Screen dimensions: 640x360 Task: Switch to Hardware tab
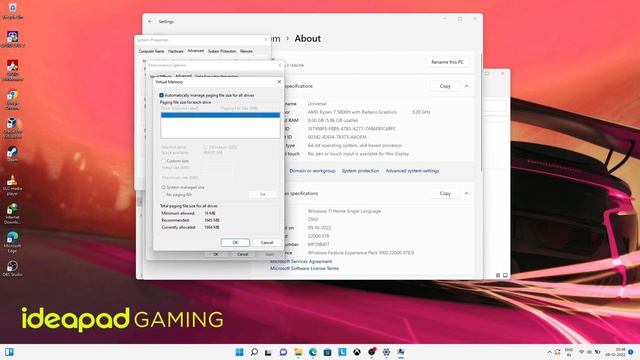click(x=176, y=51)
